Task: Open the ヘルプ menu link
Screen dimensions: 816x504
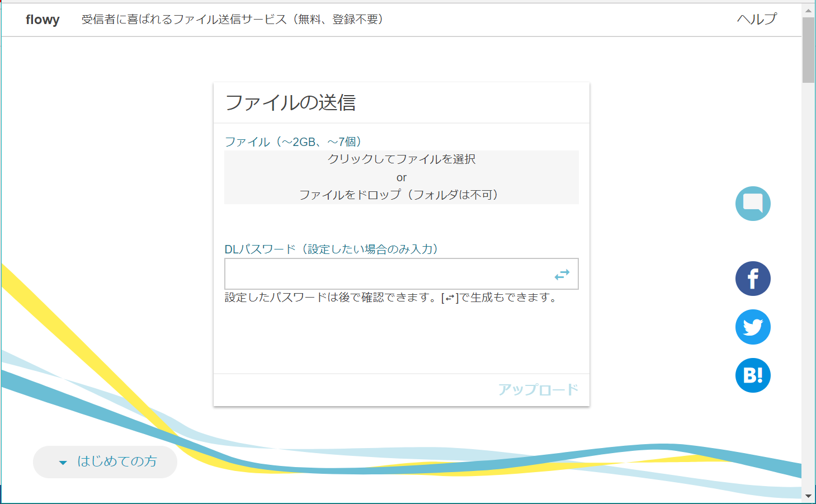Action: pyautogui.click(x=757, y=19)
